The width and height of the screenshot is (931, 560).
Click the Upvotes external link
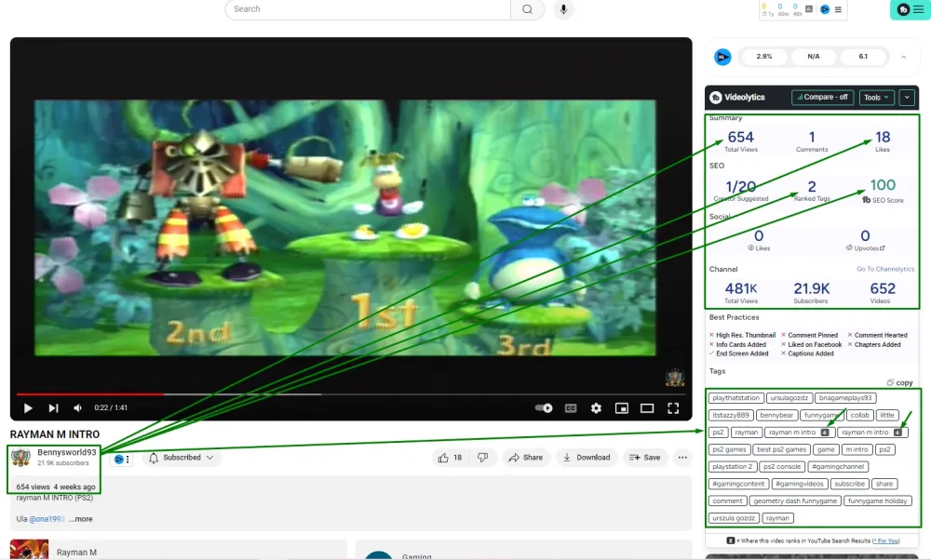[x=866, y=248]
